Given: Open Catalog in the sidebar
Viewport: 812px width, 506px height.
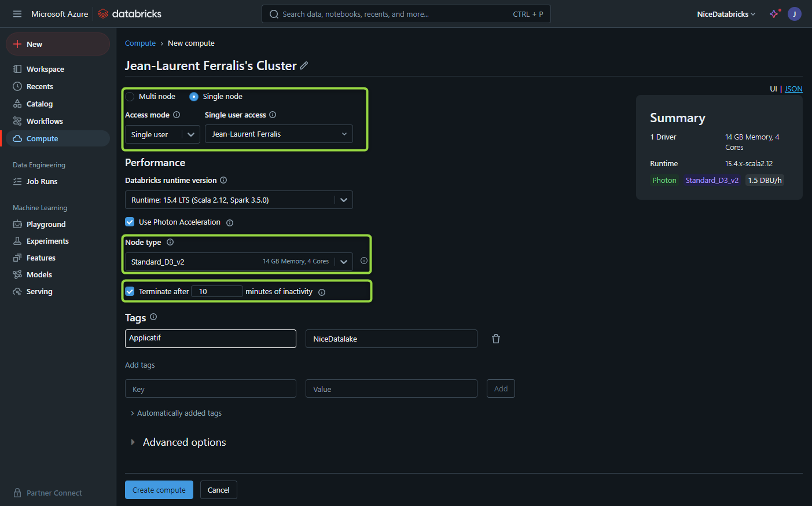Looking at the screenshot, I should coord(39,104).
